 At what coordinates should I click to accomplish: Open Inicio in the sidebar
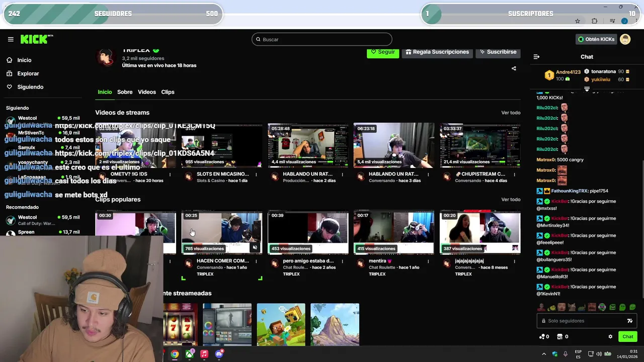point(24,60)
